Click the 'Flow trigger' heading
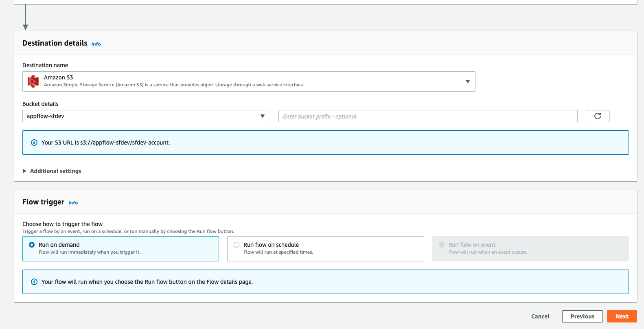This screenshot has height=329, width=644. [x=43, y=202]
